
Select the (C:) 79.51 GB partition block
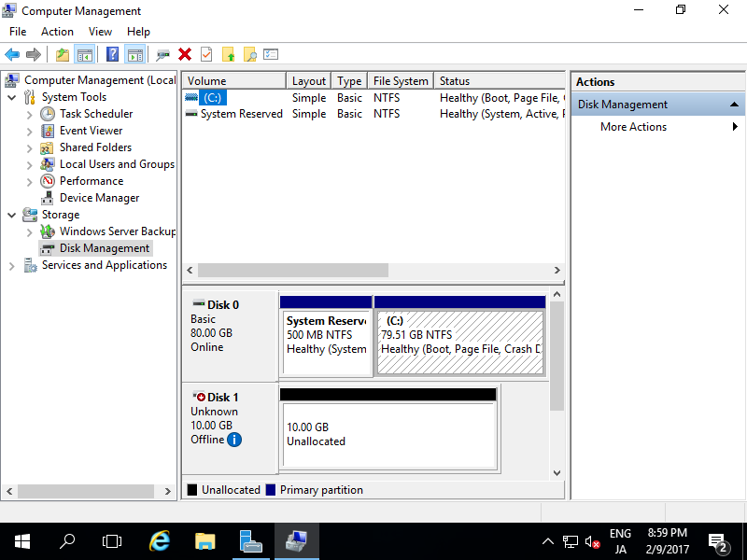click(459, 336)
